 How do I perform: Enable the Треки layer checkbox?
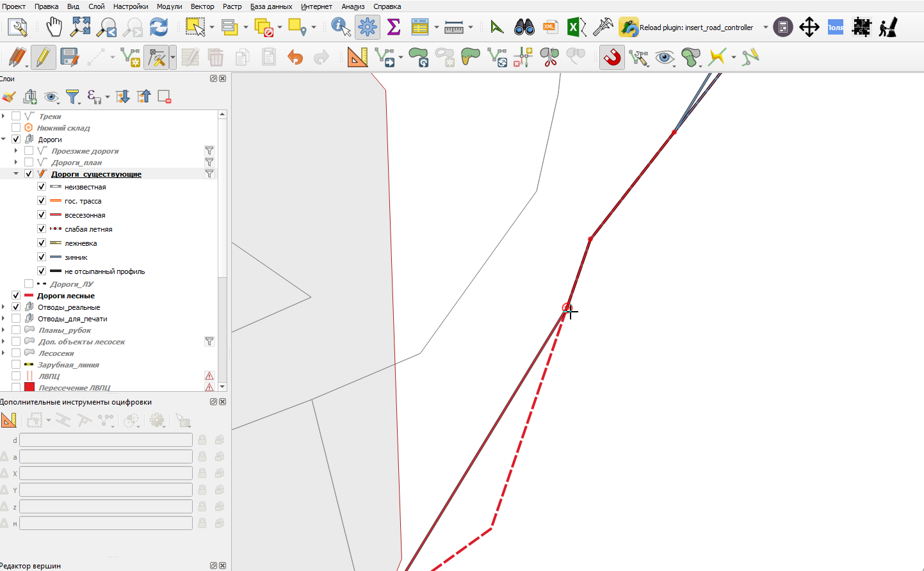pos(16,117)
